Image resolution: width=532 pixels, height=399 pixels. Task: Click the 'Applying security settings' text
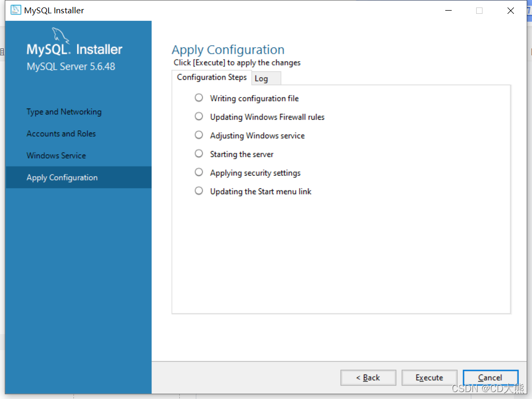[x=255, y=173]
